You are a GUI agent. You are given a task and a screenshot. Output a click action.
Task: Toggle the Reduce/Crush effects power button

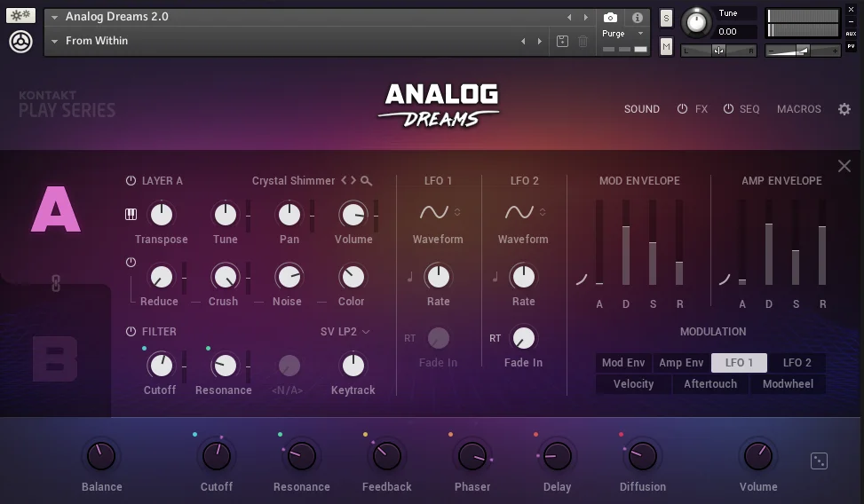(131, 262)
